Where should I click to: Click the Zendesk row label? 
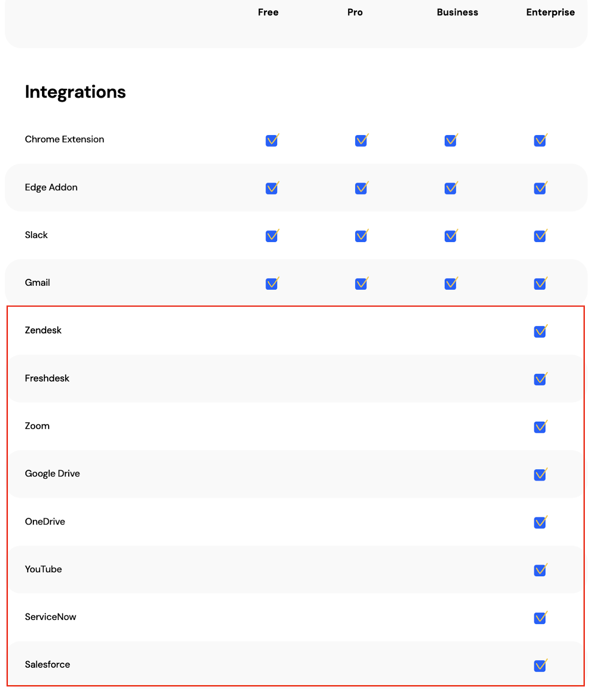click(43, 330)
